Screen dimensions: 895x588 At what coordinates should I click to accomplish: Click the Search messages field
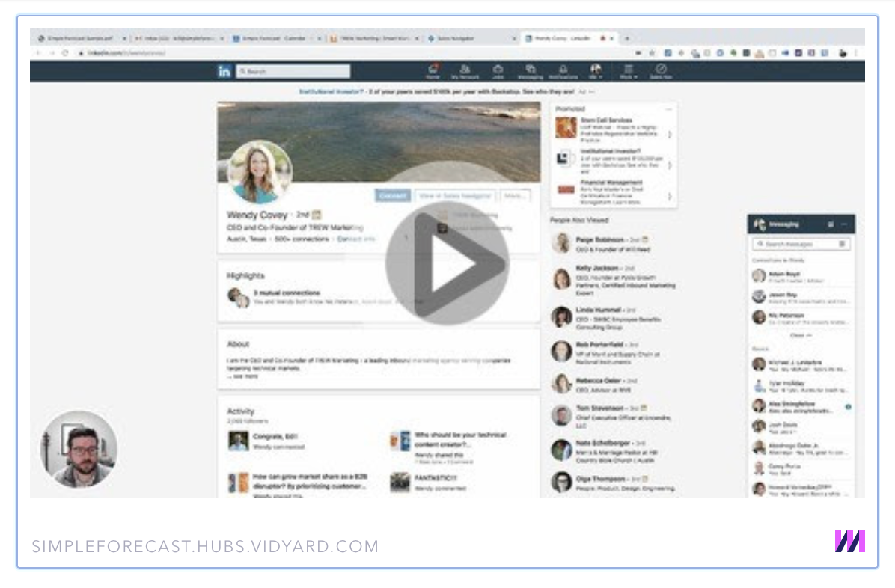pyautogui.click(x=801, y=245)
